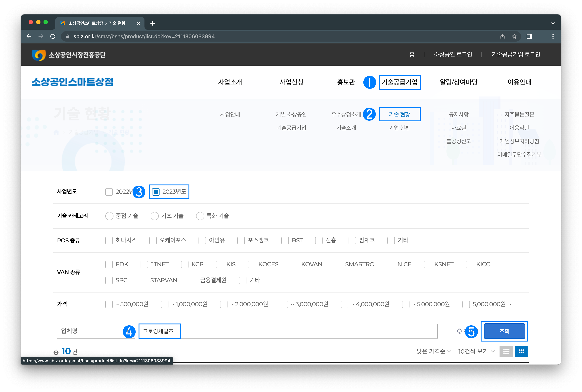Click the blue 조회 button
The image size is (582, 392).
504,331
